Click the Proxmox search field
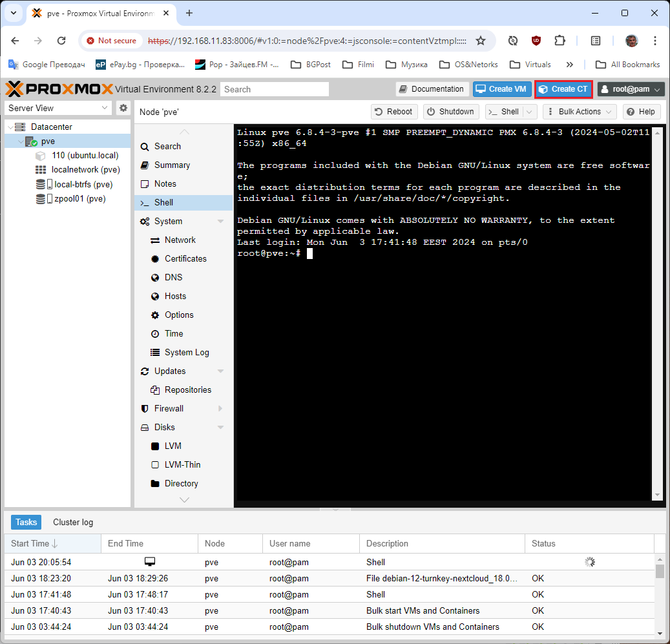This screenshot has height=644, width=670. (275, 89)
